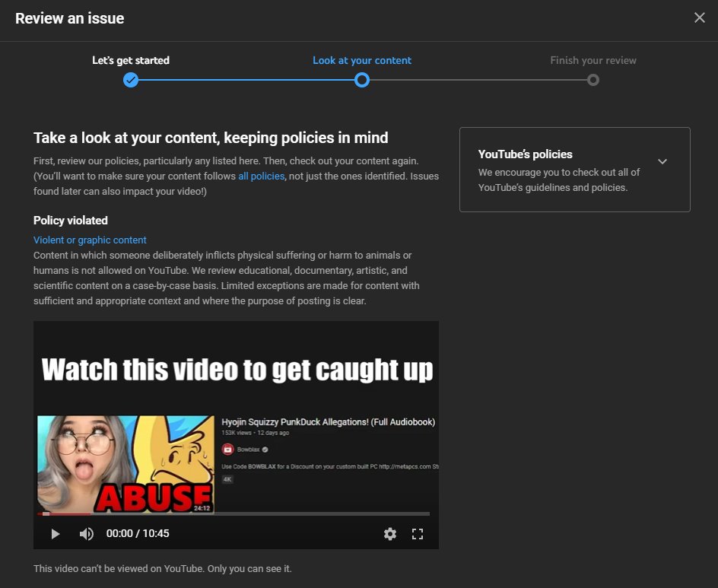The height and width of the screenshot is (588, 718).
Task: Click the '153K views · 12 days ago' text
Action: point(255,433)
